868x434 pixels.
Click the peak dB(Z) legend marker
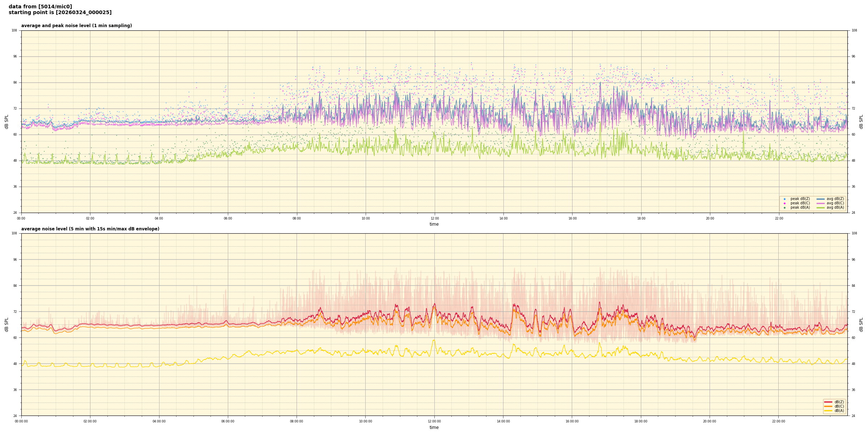784,199
